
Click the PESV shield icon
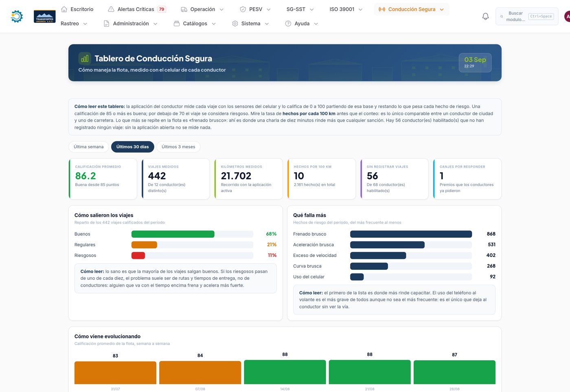point(243,9)
